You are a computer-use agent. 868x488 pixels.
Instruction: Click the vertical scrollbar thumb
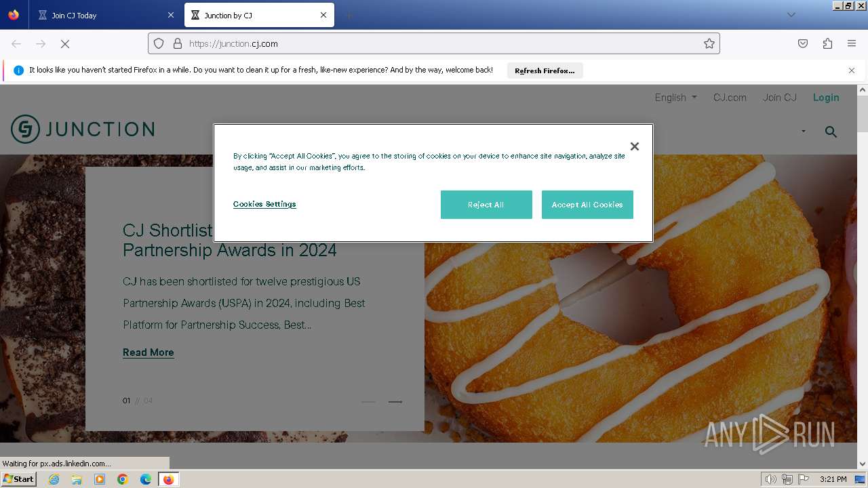pyautogui.click(x=862, y=113)
